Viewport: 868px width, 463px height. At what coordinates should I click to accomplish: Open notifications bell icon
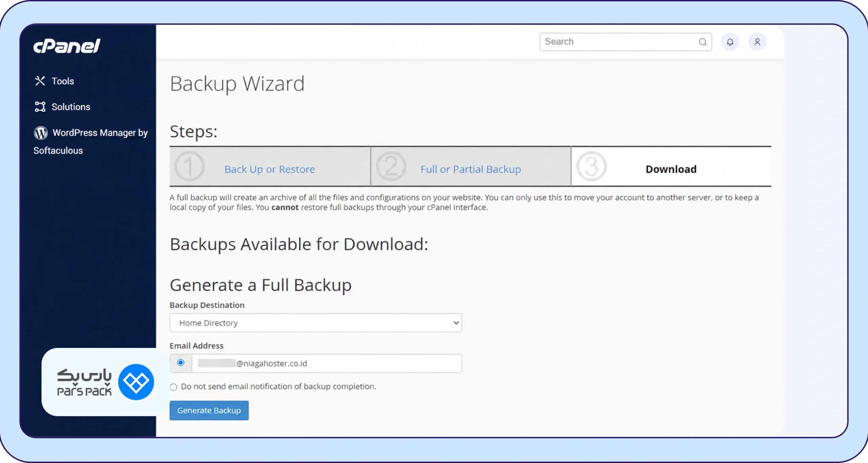[x=730, y=42]
